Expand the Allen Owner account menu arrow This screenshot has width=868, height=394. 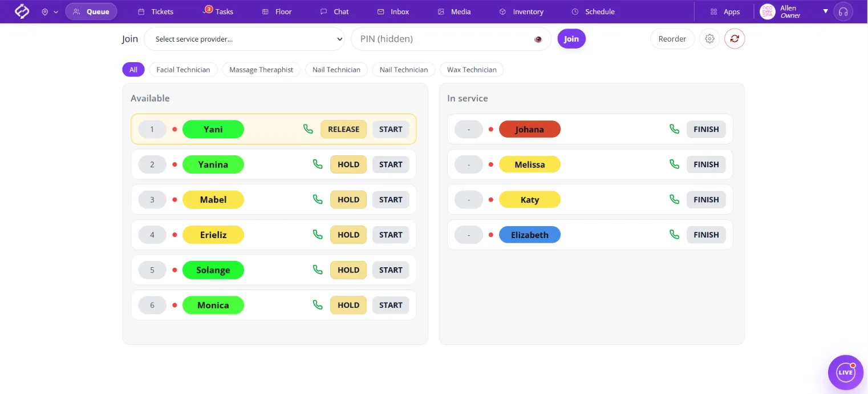point(825,11)
